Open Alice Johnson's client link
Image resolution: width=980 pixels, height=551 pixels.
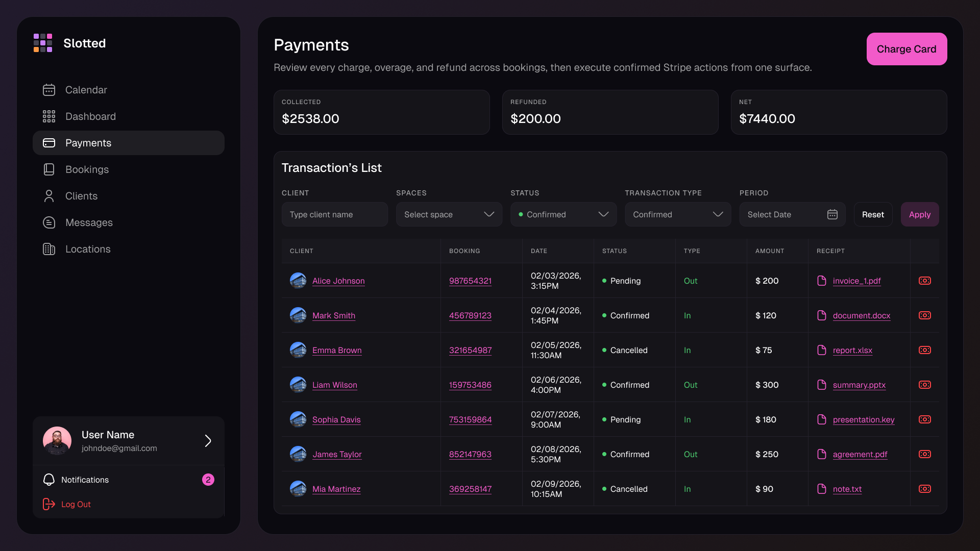point(338,281)
